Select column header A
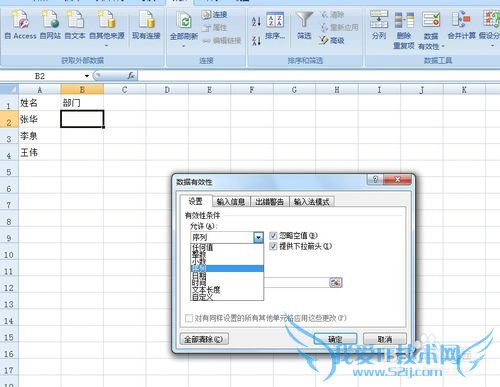Viewport: 500px width, 387px height. click(x=40, y=90)
